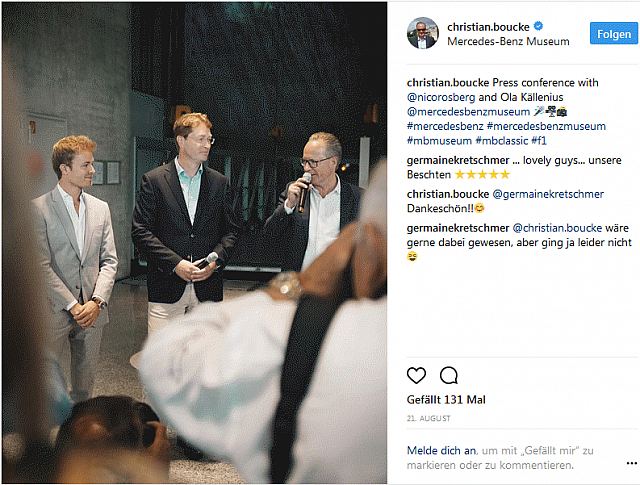Click the @christian.boucke mention in last comment
640x485 pixels.
(x=557, y=228)
